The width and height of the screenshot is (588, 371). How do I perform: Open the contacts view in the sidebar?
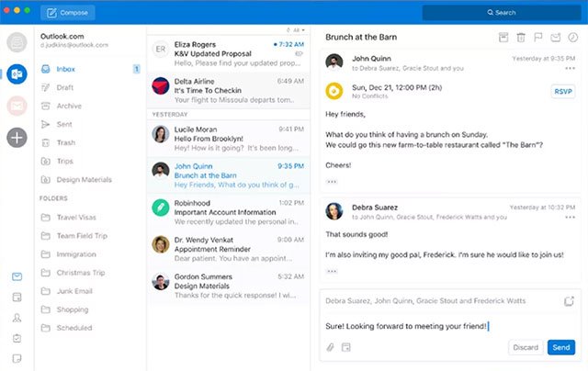pyautogui.click(x=17, y=318)
